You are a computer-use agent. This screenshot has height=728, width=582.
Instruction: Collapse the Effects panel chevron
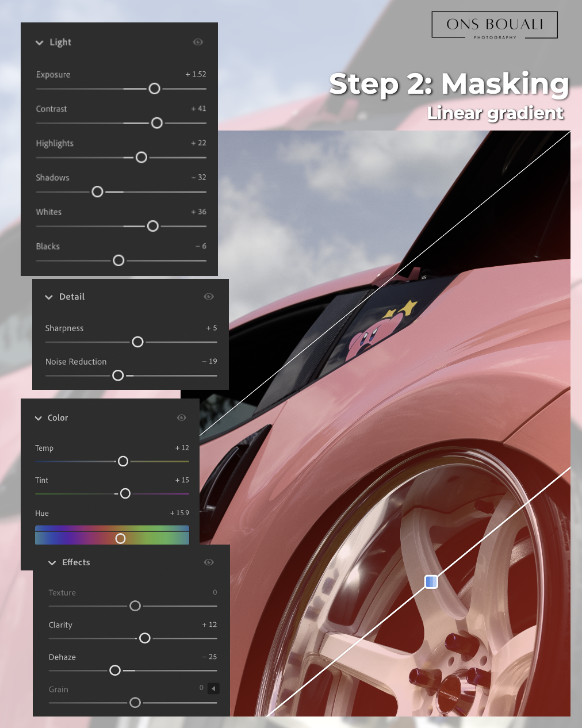click(x=52, y=563)
